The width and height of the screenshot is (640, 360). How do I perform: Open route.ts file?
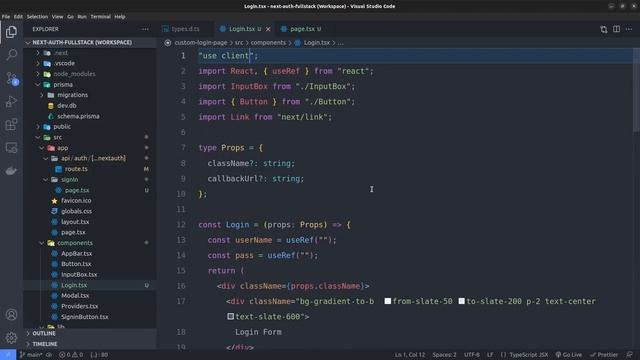click(76, 169)
